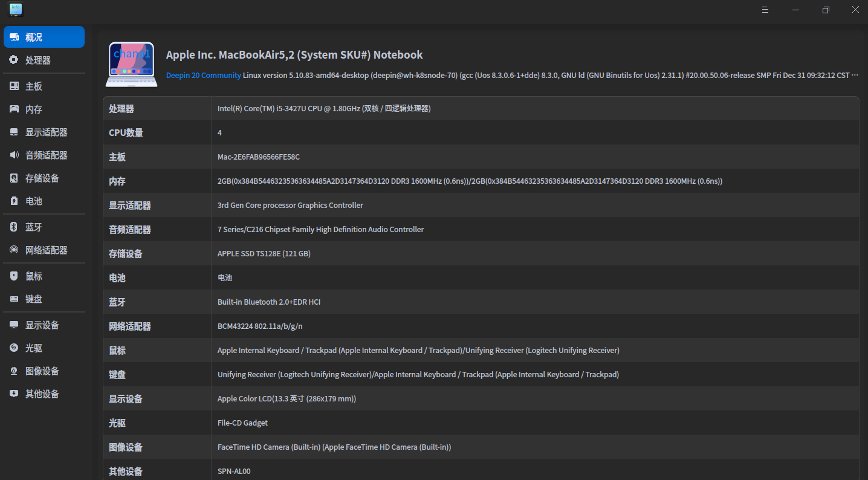Click the 键盘 row value starting with Unifying Receiver
Viewport: 868px width, 480px height.
(418, 375)
